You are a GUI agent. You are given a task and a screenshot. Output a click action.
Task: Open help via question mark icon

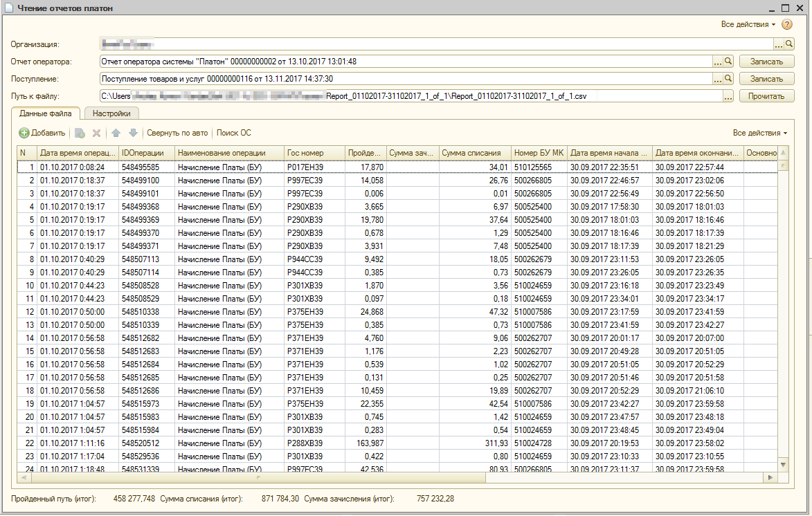point(786,24)
